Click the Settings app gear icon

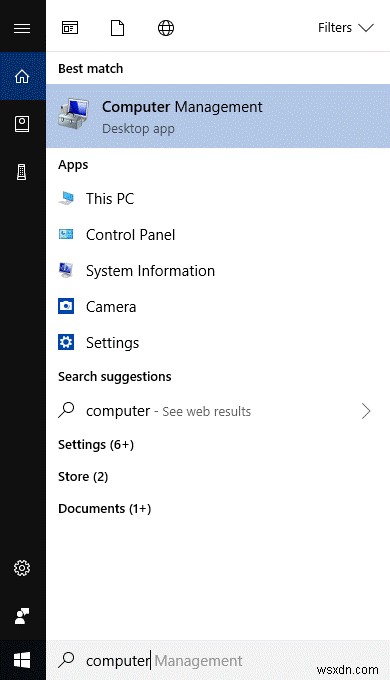[66, 343]
